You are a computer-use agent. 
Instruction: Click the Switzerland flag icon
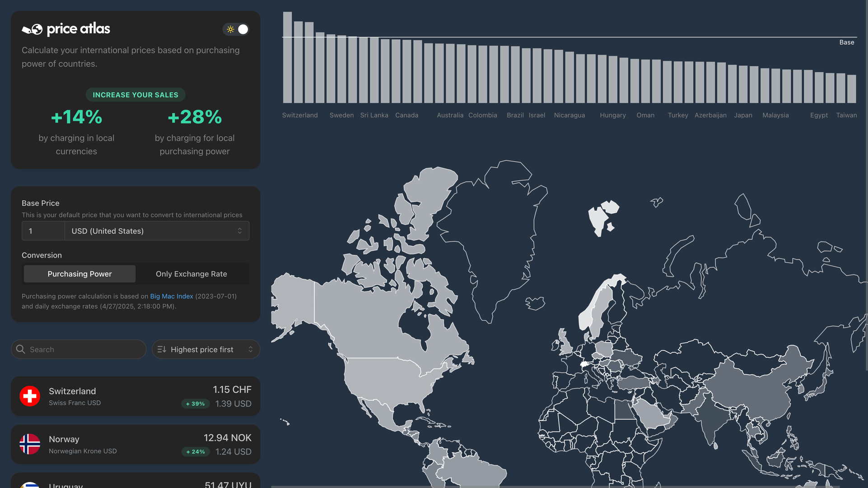(x=30, y=396)
